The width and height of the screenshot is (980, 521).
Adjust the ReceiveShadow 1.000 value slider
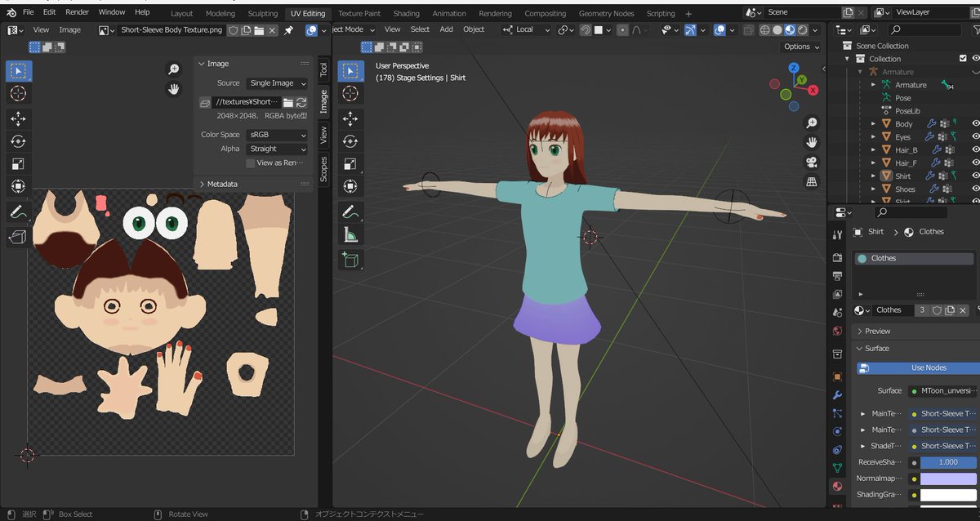tap(949, 462)
